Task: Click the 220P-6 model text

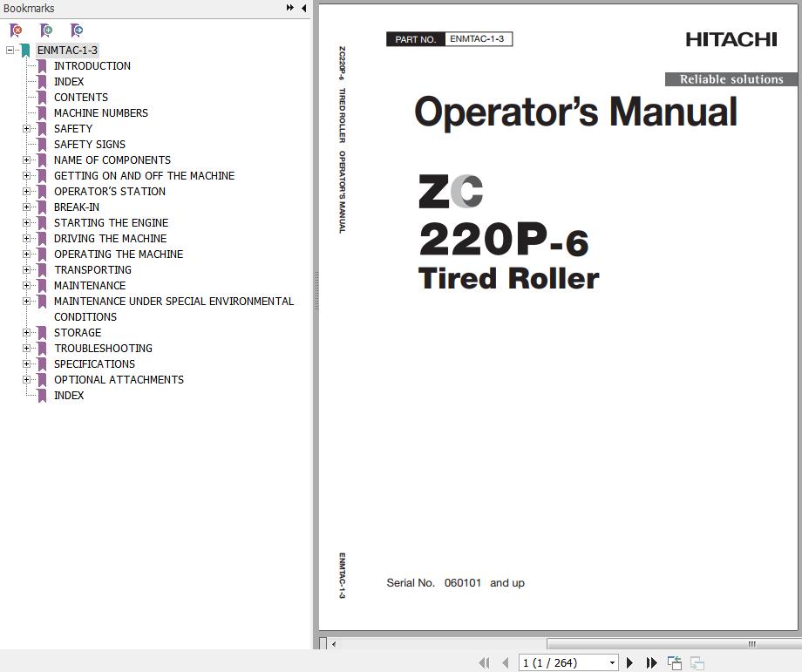Action: click(504, 240)
